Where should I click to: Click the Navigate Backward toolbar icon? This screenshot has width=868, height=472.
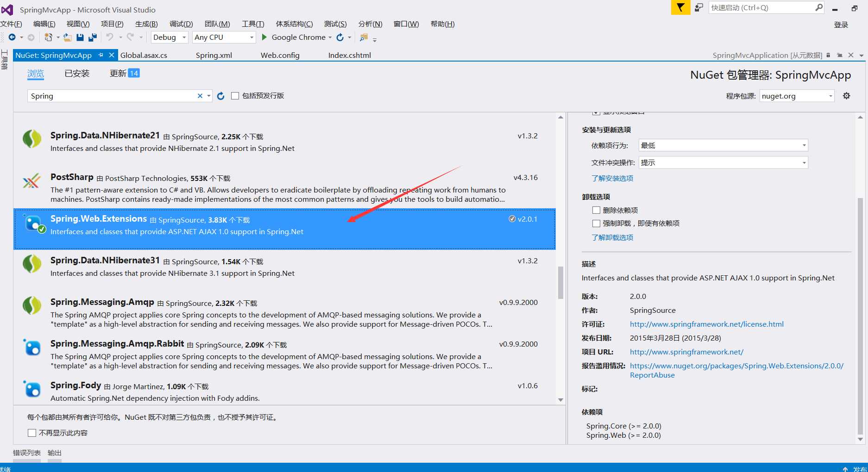(12, 37)
